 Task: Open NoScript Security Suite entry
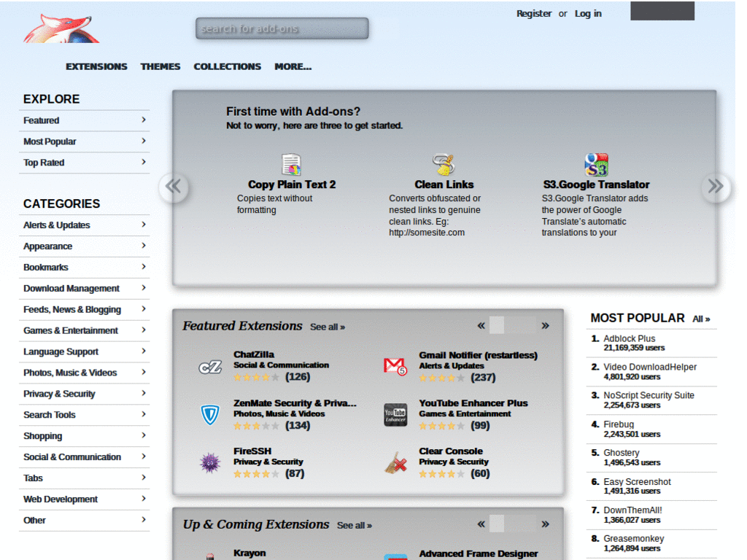point(649,395)
